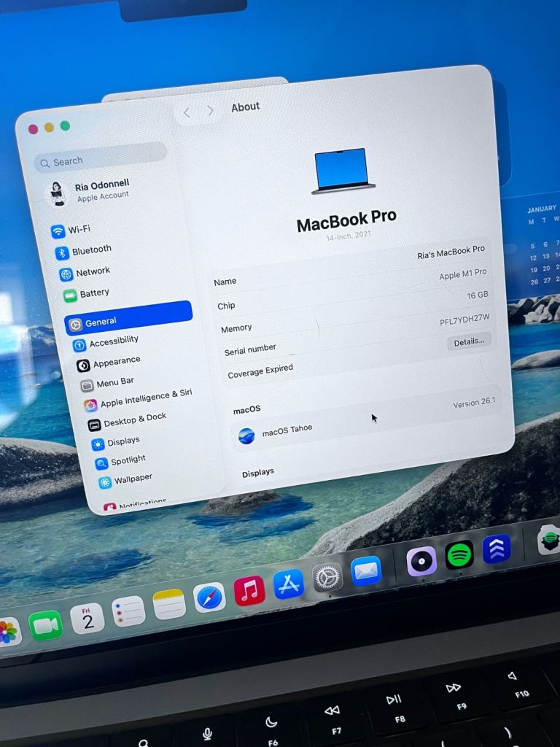Select Desktop & Dock in the sidebar
Viewport: 560px width, 747px height.
[133, 419]
